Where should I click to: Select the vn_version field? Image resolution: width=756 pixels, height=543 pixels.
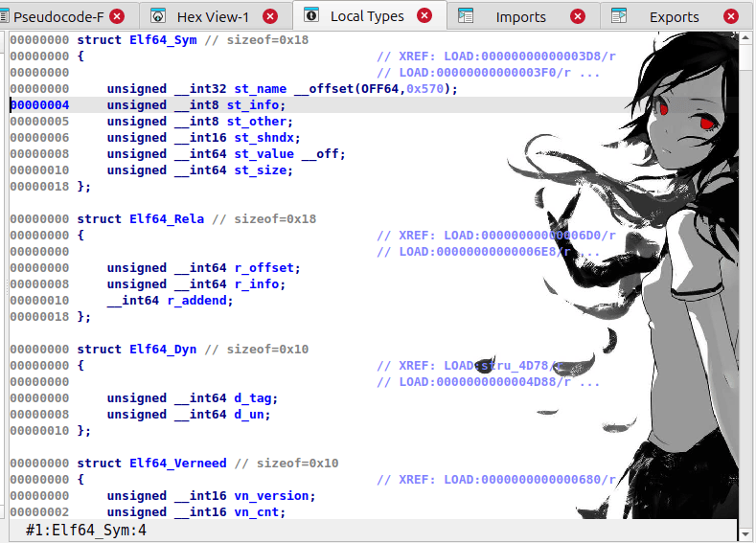[x=271, y=496]
